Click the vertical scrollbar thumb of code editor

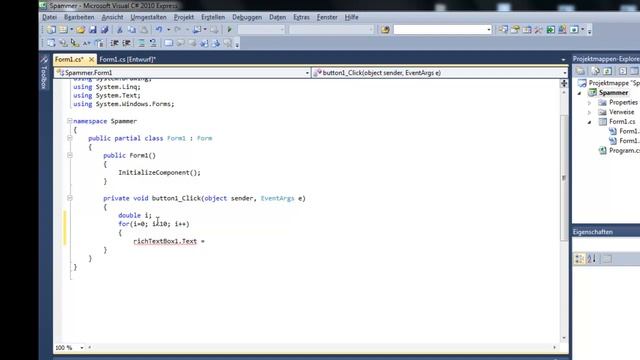click(564, 178)
